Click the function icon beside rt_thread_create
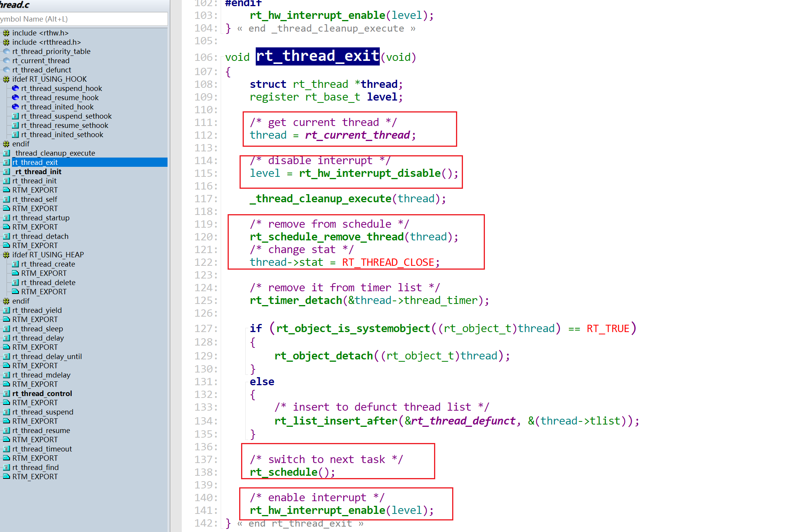This screenshot has width=788, height=532. tap(15, 264)
